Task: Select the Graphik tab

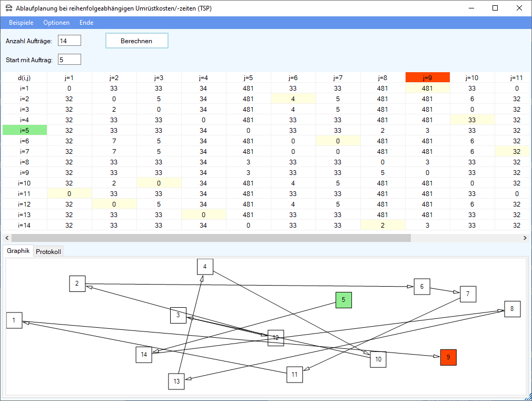Action: pos(18,251)
